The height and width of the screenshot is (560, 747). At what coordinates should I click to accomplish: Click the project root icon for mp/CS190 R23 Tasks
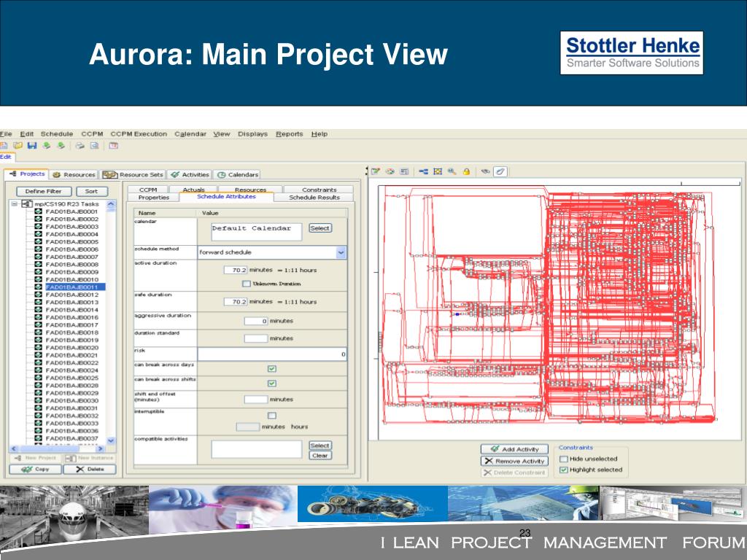(27, 204)
